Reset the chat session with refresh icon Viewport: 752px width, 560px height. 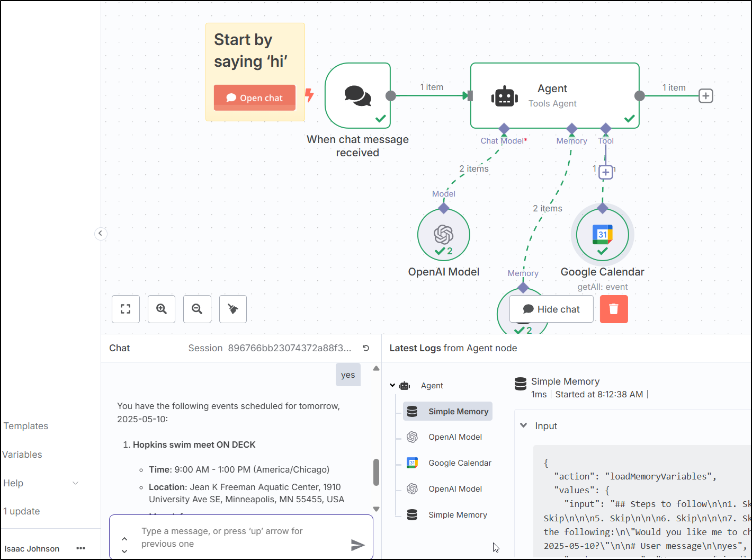[x=366, y=348]
